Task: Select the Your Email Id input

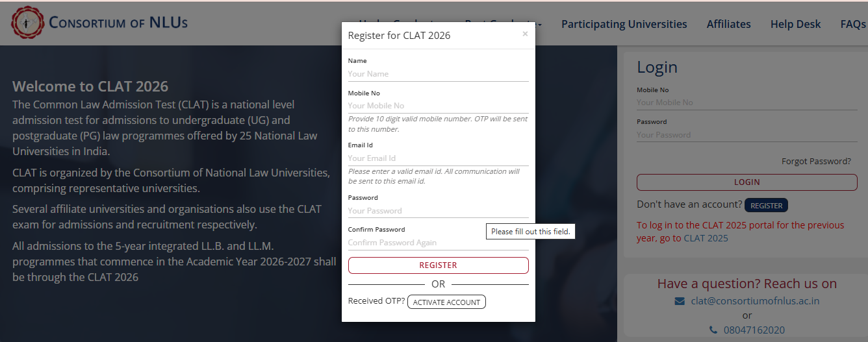Action: [x=438, y=158]
